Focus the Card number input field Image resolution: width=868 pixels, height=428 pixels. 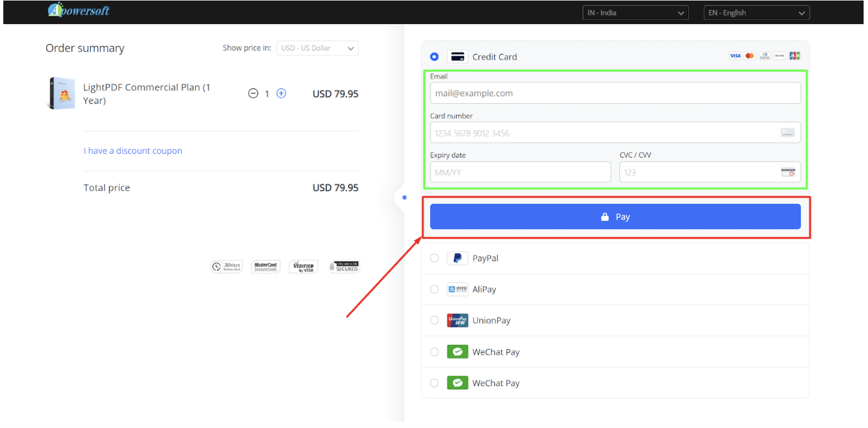point(615,133)
